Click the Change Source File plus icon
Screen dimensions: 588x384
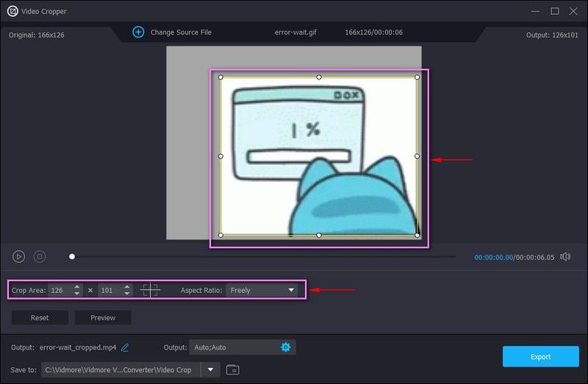click(138, 32)
